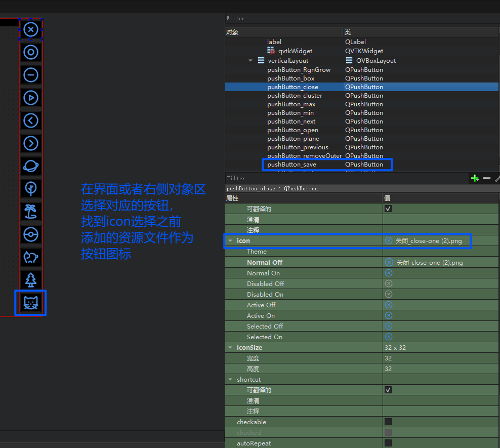500x448 pixels.
Task: Click the pokeball-style circle button icon
Action: 30,235
